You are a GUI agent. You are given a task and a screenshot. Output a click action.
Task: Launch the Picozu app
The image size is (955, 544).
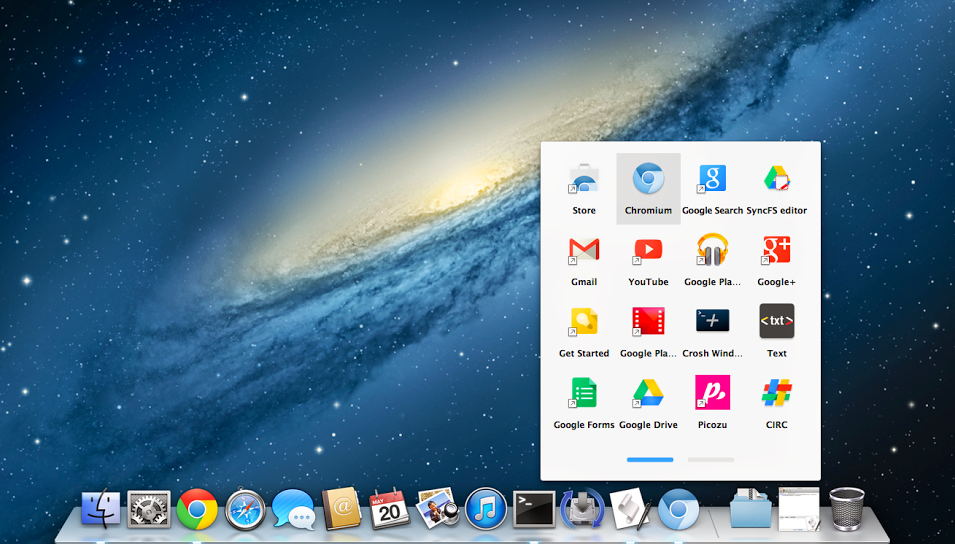pyautogui.click(x=712, y=394)
